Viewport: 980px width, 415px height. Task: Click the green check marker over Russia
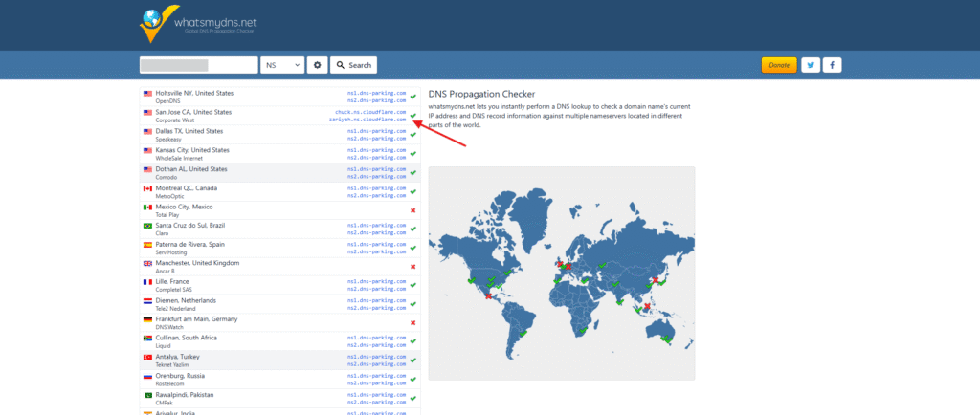(602, 265)
